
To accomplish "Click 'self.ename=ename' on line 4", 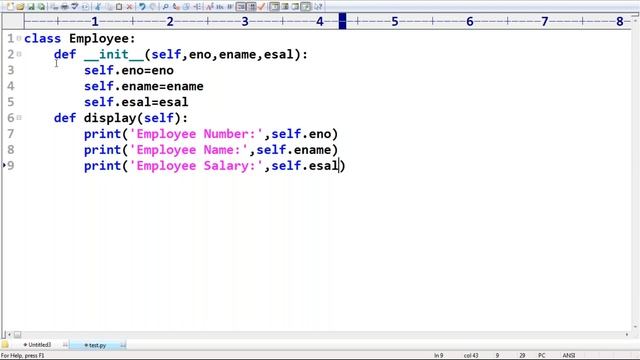I will click(x=144, y=86).
